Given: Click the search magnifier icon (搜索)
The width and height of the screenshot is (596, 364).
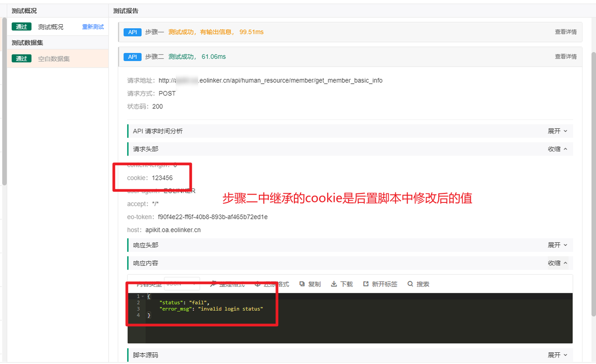Looking at the screenshot, I should point(410,284).
